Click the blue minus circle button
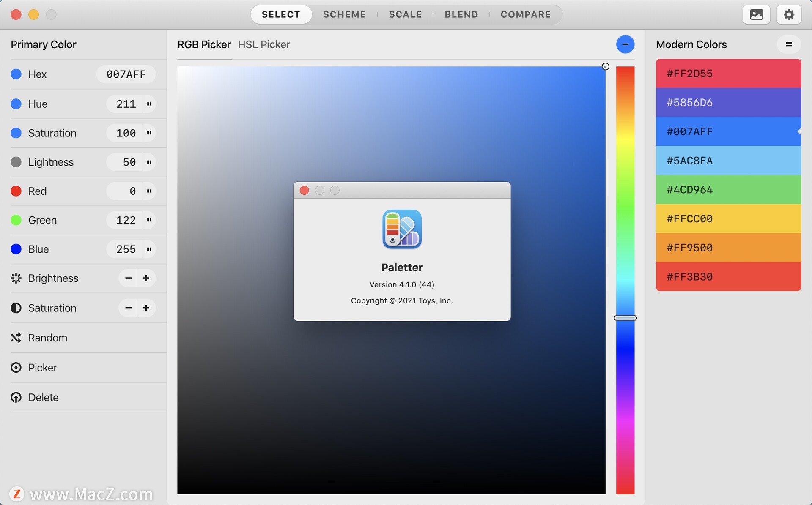812x505 pixels. point(625,44)
